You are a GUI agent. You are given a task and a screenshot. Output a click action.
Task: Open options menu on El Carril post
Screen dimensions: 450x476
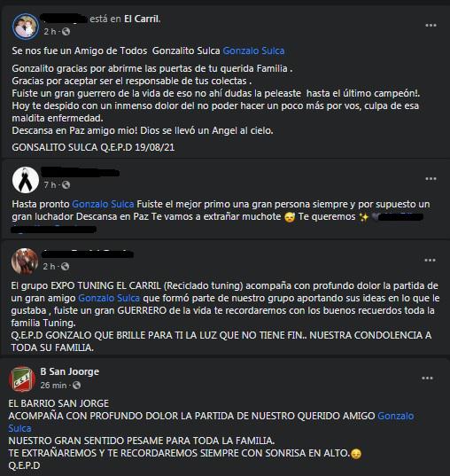[x=431, y=26]
